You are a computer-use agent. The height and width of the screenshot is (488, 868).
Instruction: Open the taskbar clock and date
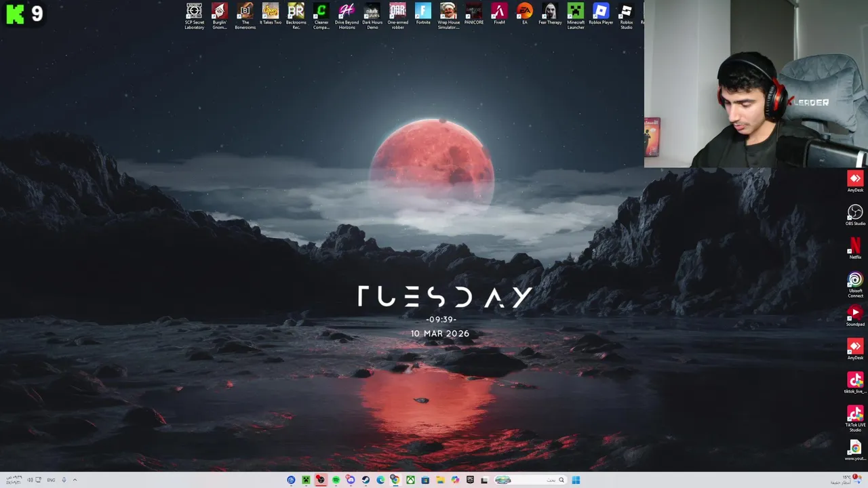click(x=13, y=480)
